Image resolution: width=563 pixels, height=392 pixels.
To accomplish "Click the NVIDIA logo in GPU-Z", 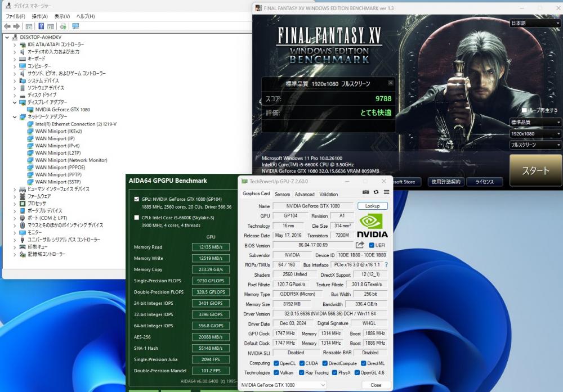I will [x=372, y=225].
